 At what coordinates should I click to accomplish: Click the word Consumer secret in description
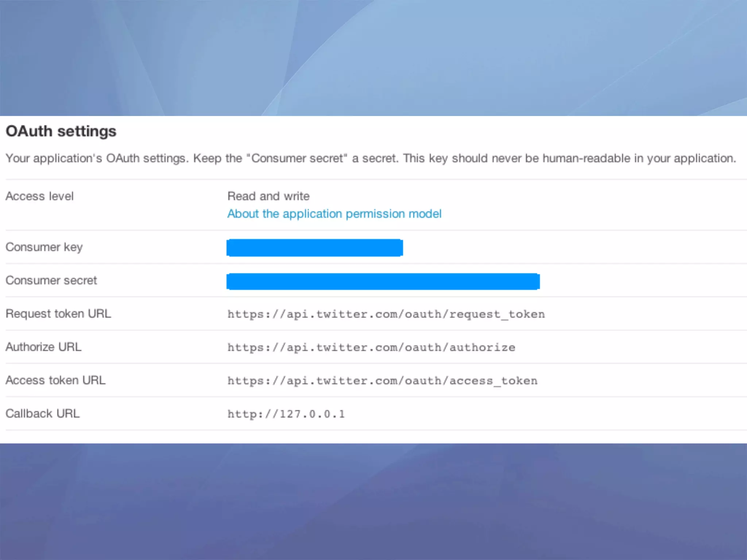[x=297, y=159]
